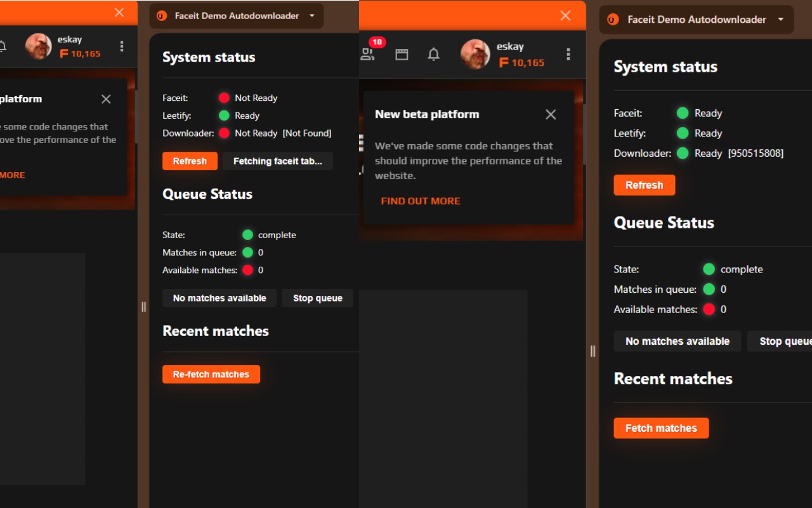The image size is (812, 508).
Task: Expand the Autodownloader dropdown above the all-Ready status panel
Action: (x=697, y=20)
